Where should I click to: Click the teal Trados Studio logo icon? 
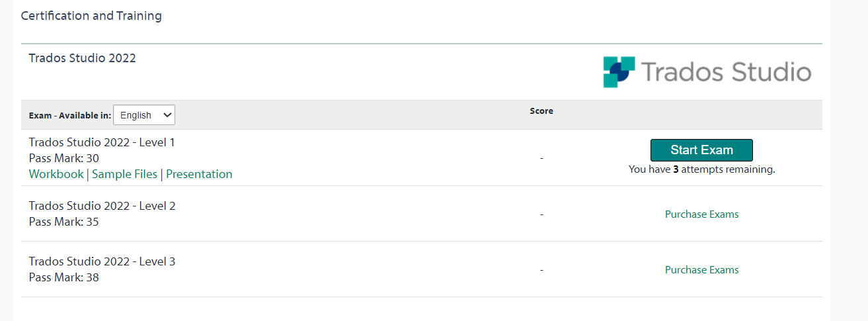[619, 72]
